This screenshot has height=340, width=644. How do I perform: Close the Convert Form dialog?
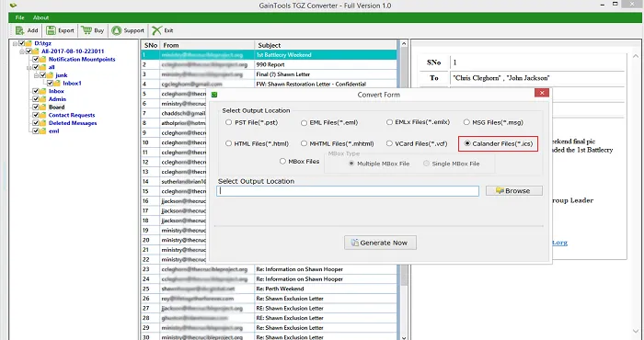(x=542, y=93)
